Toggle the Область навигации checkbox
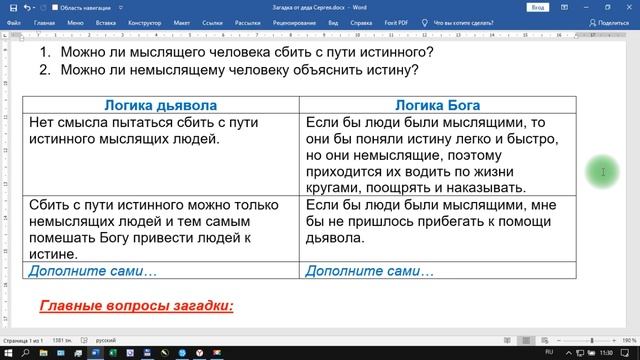Viewport: 640px width, 360px height. click(x=55, y=8)
